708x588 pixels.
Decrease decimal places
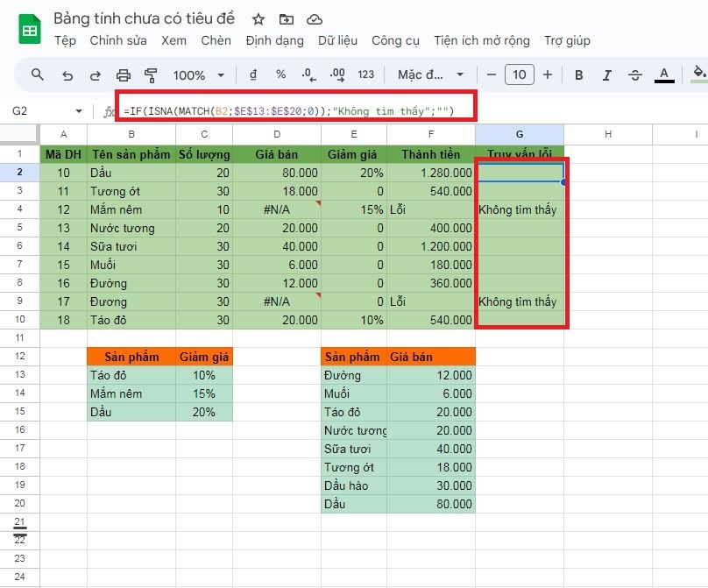tap(308, 74)
